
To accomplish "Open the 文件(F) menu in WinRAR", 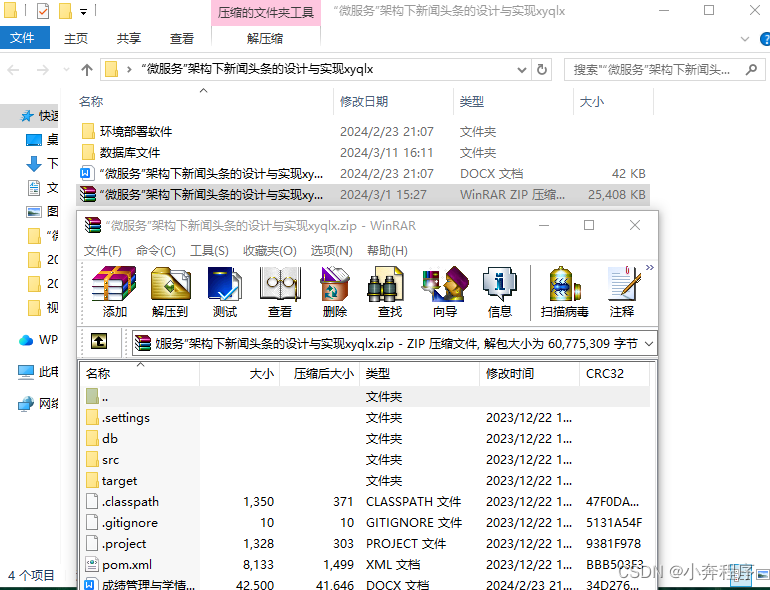I will (103, 251).
